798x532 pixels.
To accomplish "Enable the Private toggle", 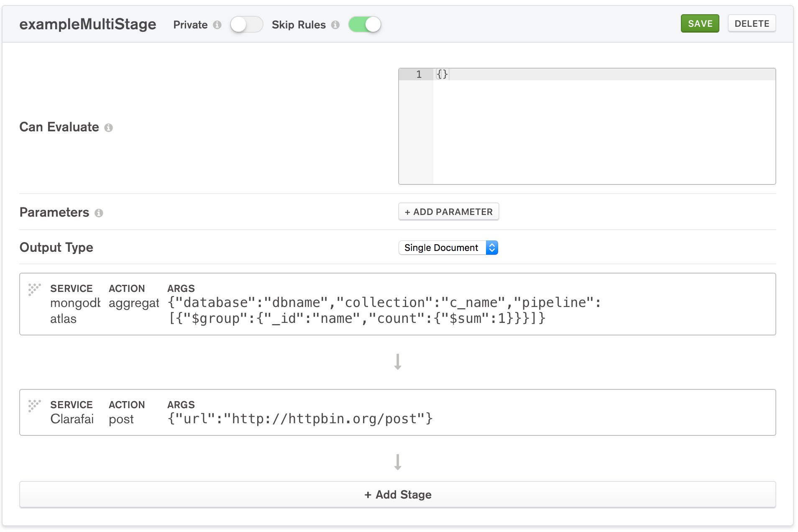I will tap(246, 24).
